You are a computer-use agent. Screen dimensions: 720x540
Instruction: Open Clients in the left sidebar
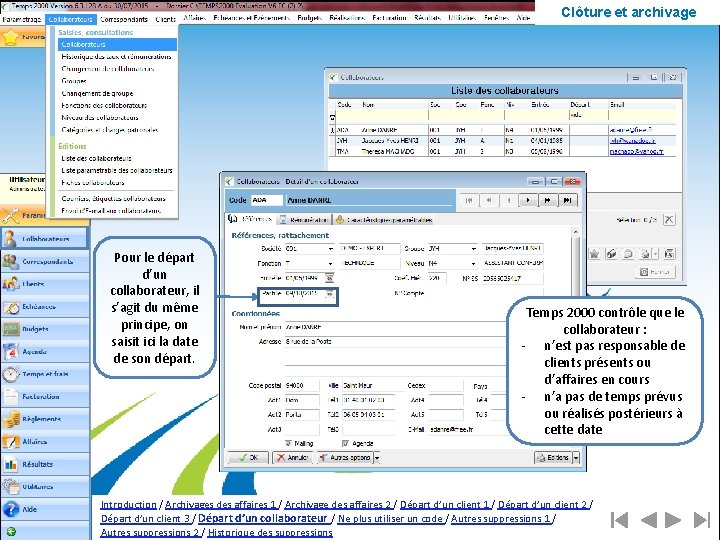45,284
